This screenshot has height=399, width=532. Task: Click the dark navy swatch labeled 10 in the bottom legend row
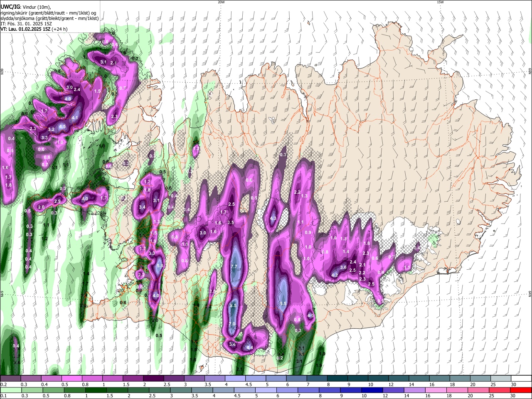pos(371,390)
